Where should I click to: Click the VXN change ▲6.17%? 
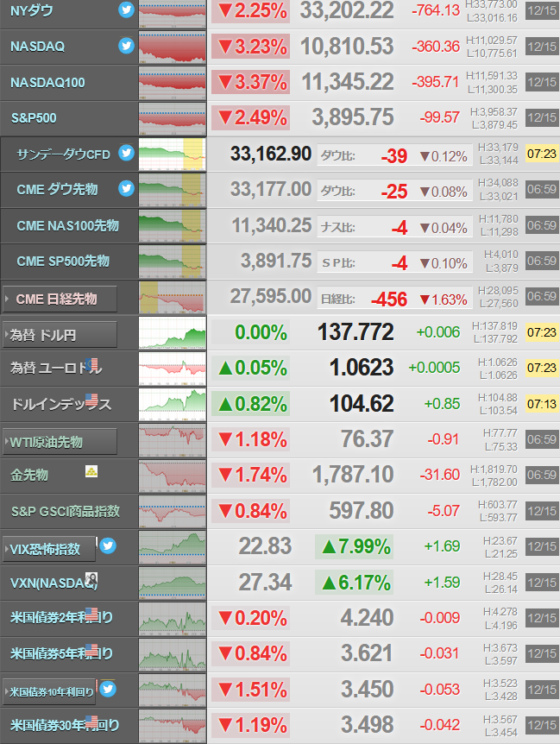pos(355,583)
